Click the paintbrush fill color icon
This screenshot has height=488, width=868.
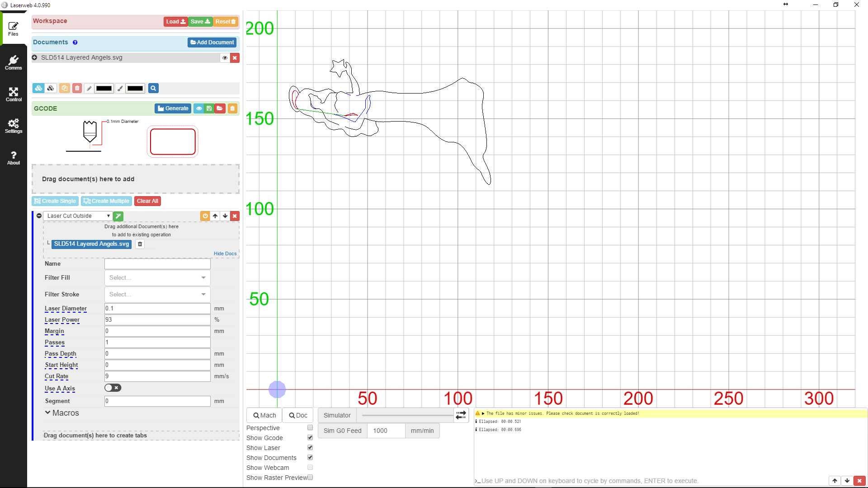coord(120,89)
